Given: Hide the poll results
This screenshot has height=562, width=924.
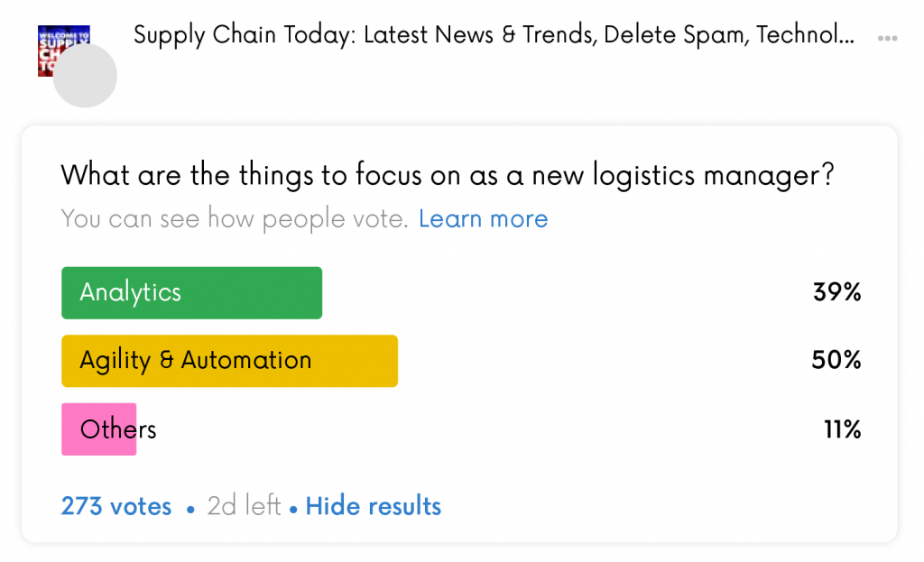Looking at the screenshot, I should [x=373, y=506].
